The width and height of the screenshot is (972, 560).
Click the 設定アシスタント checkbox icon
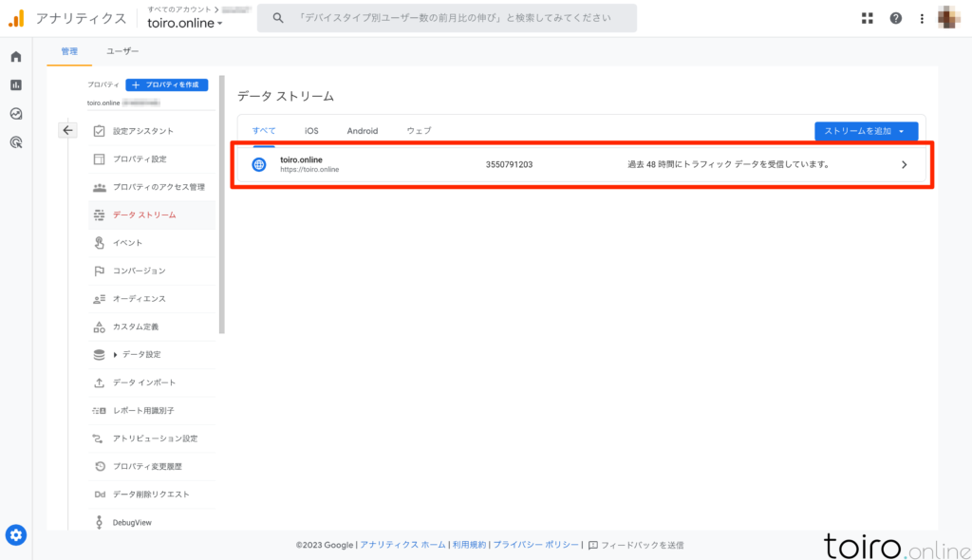[x=99, y=131]
